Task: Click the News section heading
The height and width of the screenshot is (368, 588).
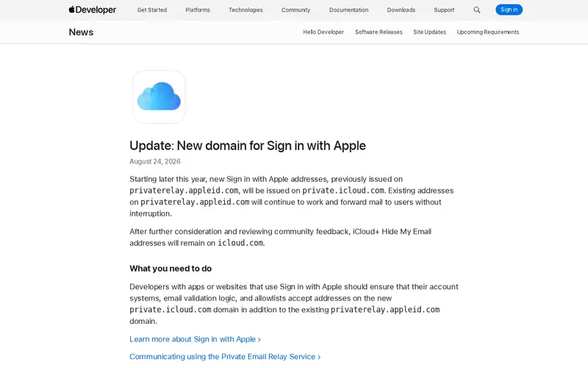Action: click(x=81, y=32)
